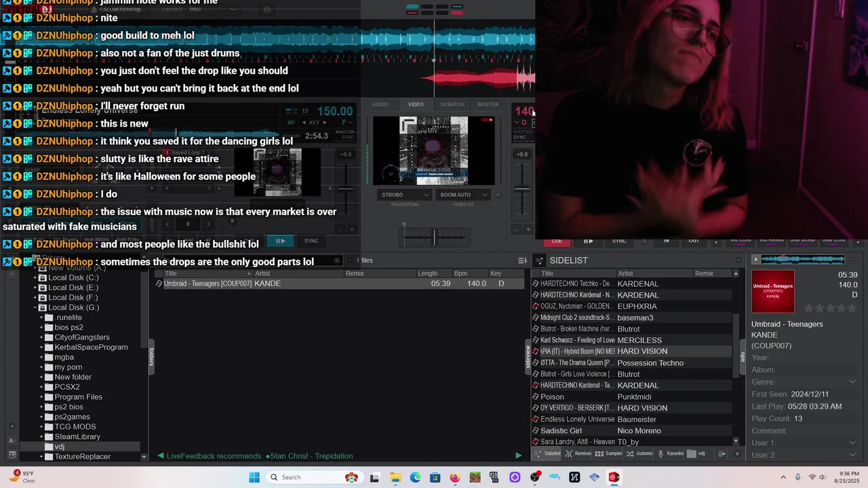The width and height of the screenshot is (868, 488).
Task: Open BOOM AUTO video FX dropdown
Action: click(464, 195)
